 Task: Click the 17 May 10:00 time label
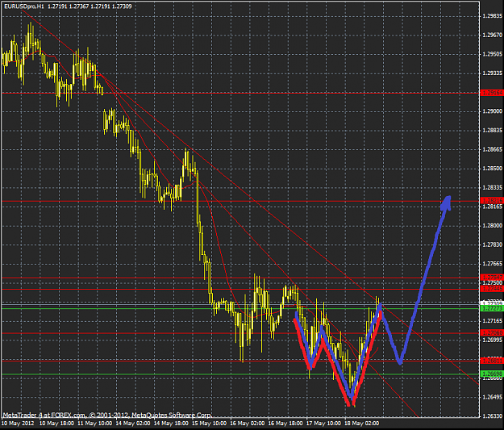tap(323, 423)
